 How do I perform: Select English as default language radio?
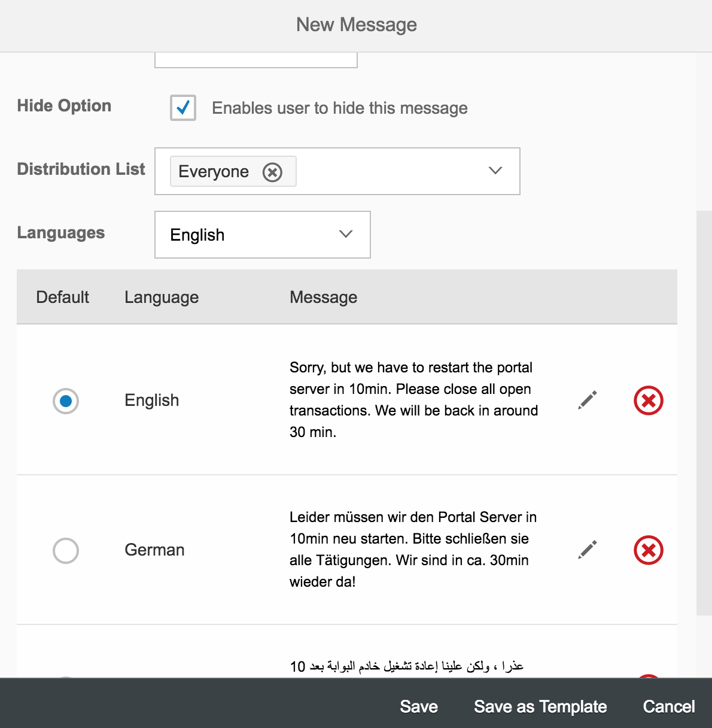point(66,401)
